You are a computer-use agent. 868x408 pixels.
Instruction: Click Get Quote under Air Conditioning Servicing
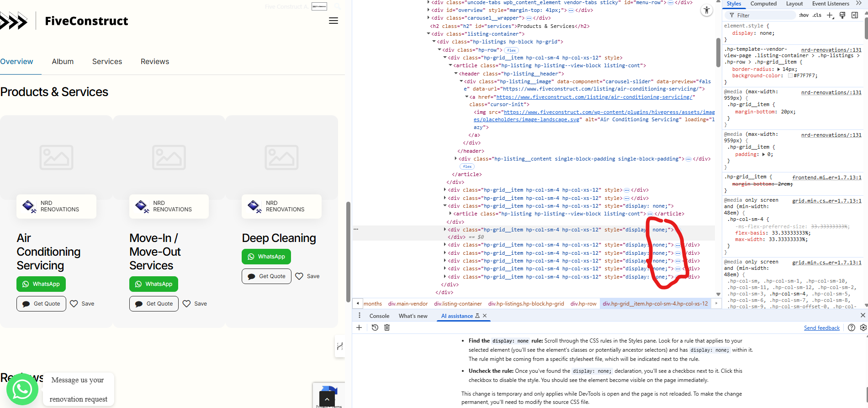click(x=41, y=304)
